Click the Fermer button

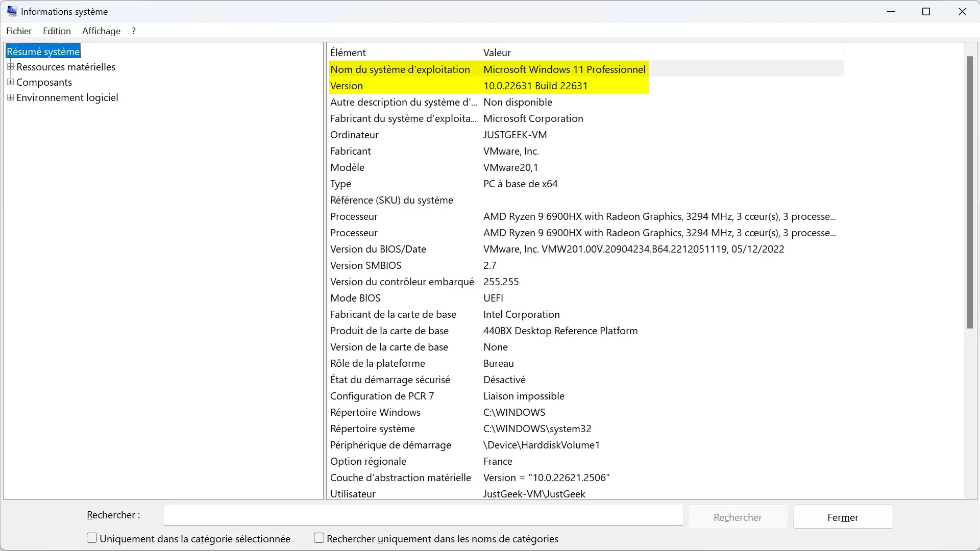pos(843,517)
